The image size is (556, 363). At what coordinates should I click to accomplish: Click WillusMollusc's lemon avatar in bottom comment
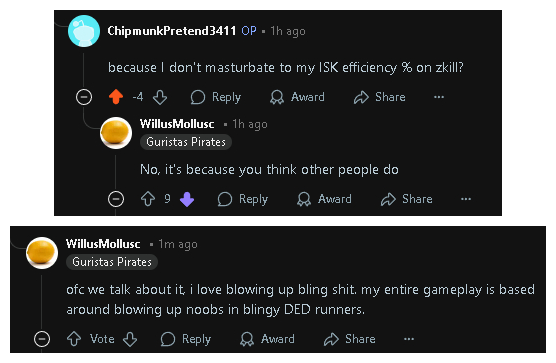click(42, 253)
